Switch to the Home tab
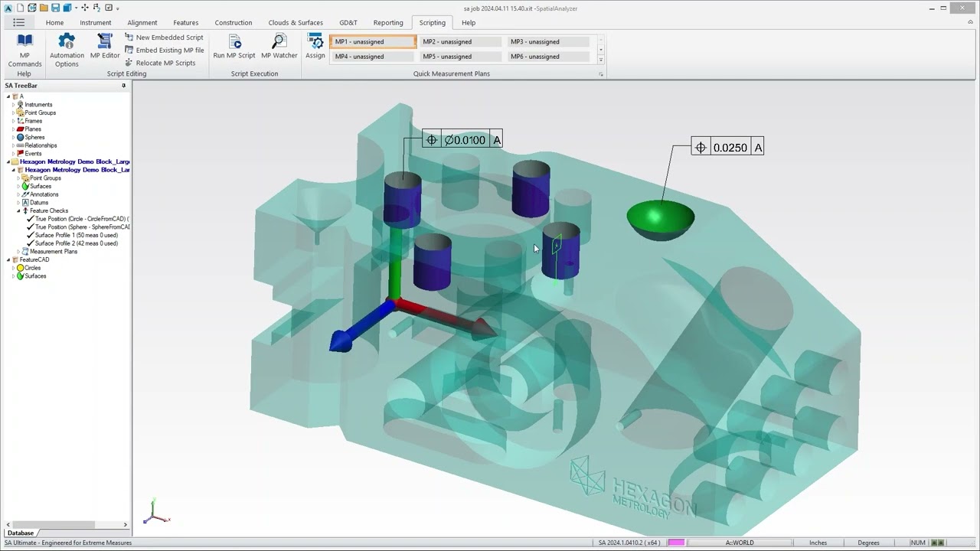The image size is (980, 551). tap(54, 23)
